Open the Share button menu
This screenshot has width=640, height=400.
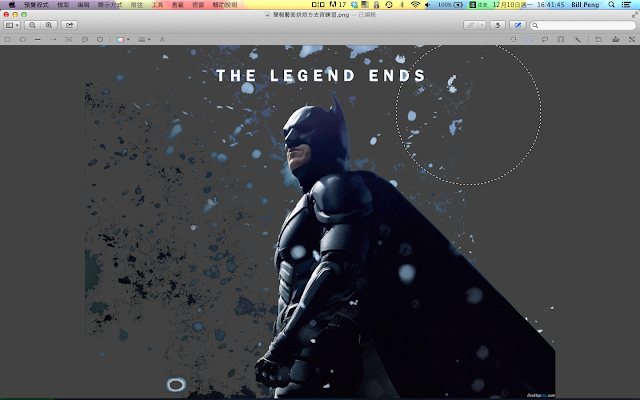pyautogui.click(x=69, y=25)
